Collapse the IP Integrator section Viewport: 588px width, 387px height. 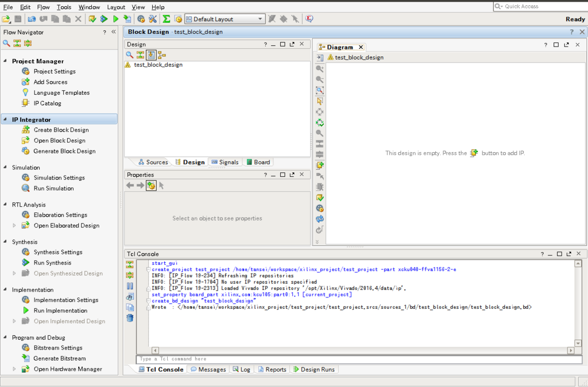(x=5, y=119)
